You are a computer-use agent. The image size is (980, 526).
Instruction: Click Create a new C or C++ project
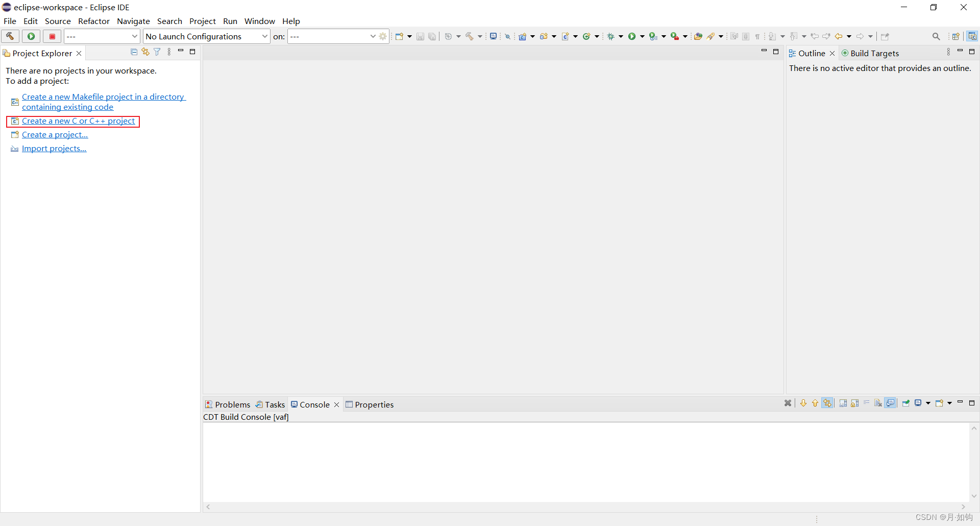[x=78, y=121]
